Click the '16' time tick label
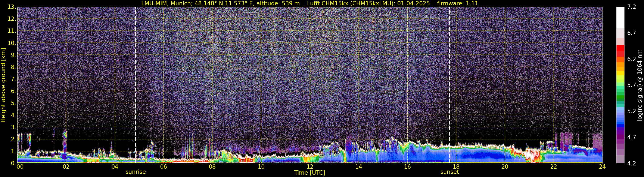 click(407, 167)
